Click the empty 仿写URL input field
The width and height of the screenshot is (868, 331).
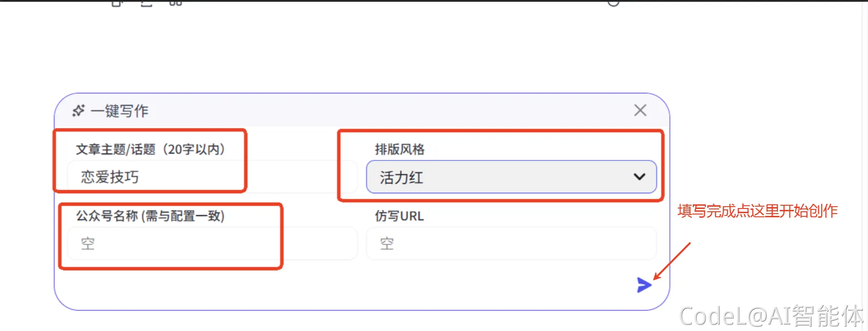pos(511,243)
